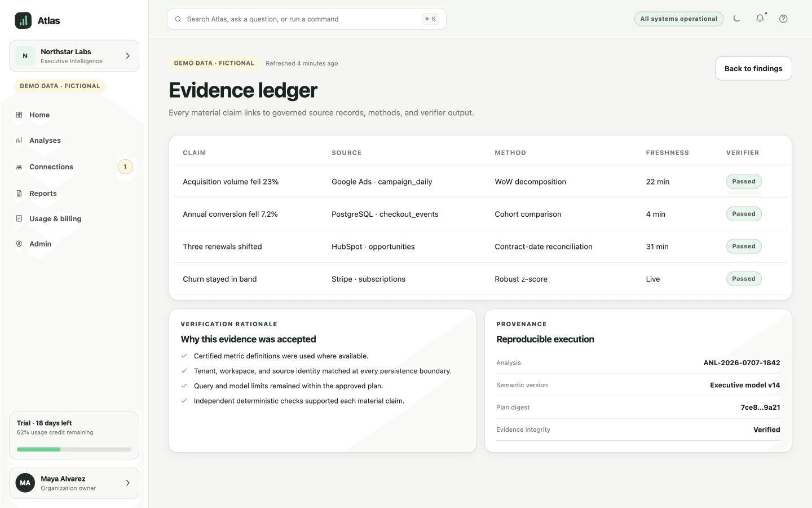Click checkmark beside Certified metric definitions
Screen dimensions: 812x508
[184, 356]
